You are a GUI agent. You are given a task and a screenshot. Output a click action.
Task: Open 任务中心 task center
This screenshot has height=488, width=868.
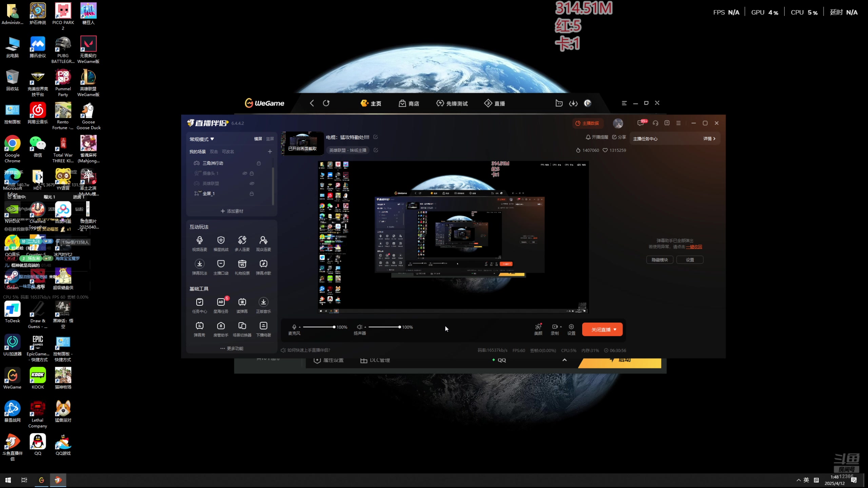click(199, 305)
